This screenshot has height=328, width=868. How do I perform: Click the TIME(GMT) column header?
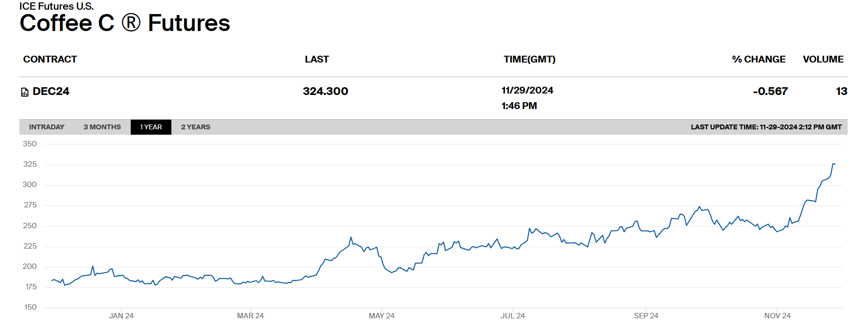pyautogui.click(x=529, y=59)
